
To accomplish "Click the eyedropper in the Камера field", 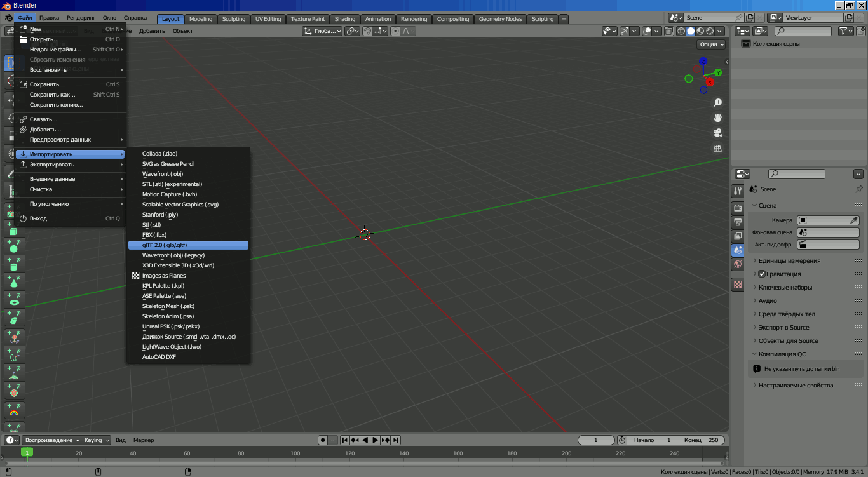I will pyautogui.click(x=854, y=220).
